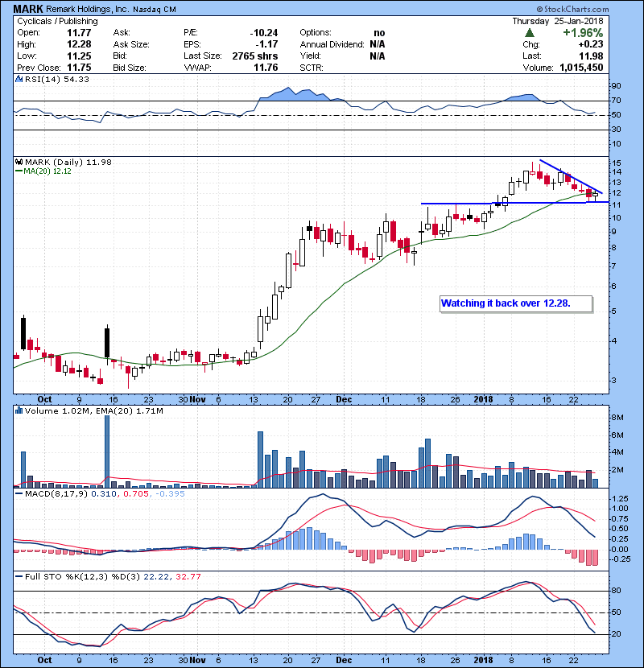Image resolution: width=644 pixels, height=668 pixels.
Task: Click the RSI panel indicator icon
Action: [x=19, y=79]
